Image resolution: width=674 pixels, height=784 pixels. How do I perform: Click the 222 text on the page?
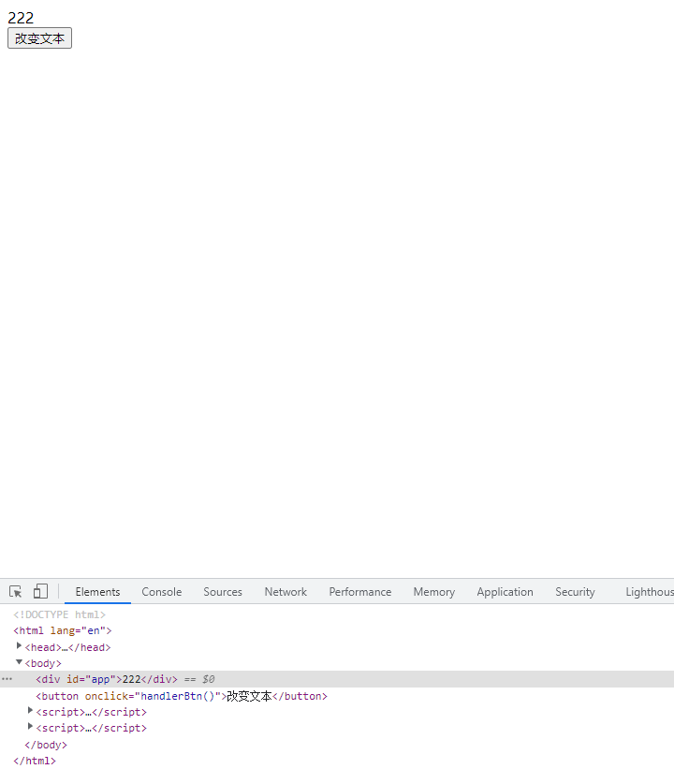(21, 18)
